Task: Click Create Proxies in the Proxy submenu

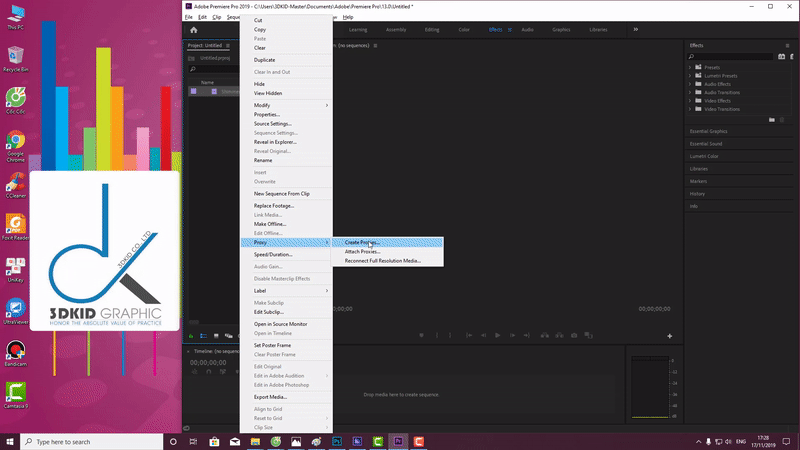Action: [362, 242]
